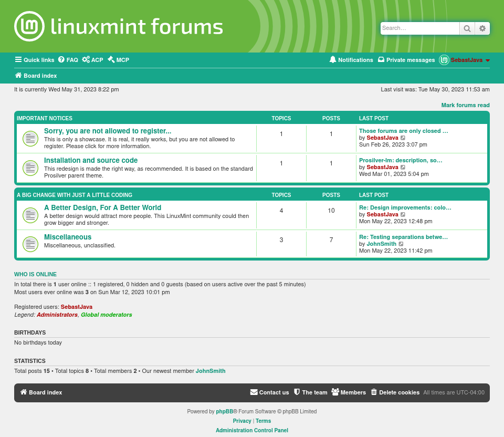
Task: Open advanced search gear icon
Action: click(482, 28)
